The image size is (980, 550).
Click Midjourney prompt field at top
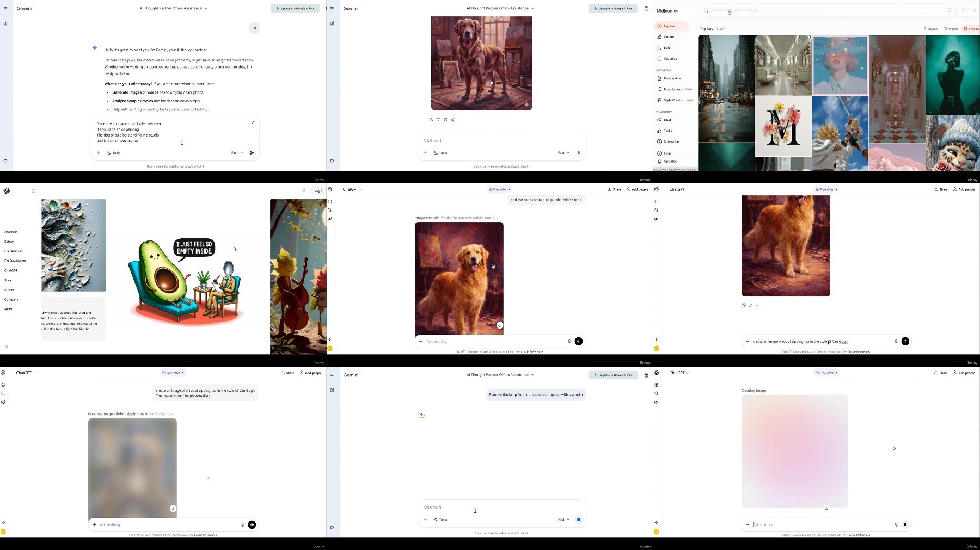(x=828, y=10)
